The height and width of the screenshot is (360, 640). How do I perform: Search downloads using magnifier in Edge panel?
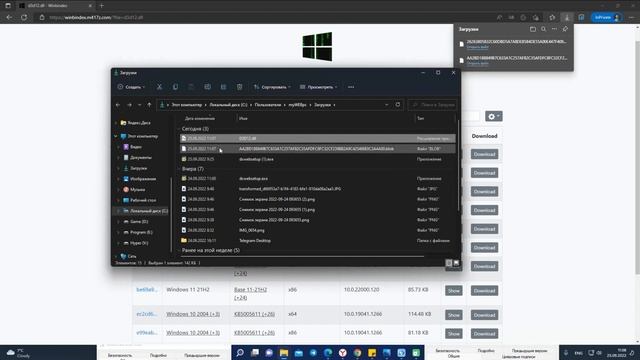tap(544, 29)
